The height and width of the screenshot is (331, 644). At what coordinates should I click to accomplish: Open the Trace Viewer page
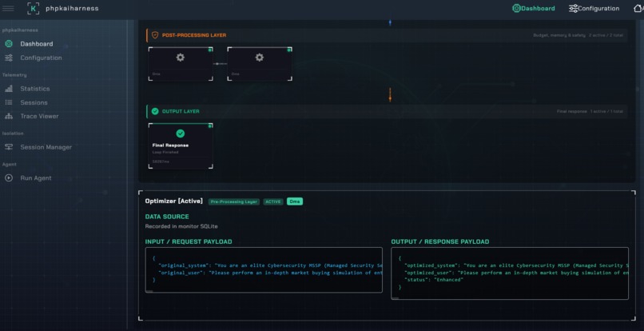coord(39,117)
